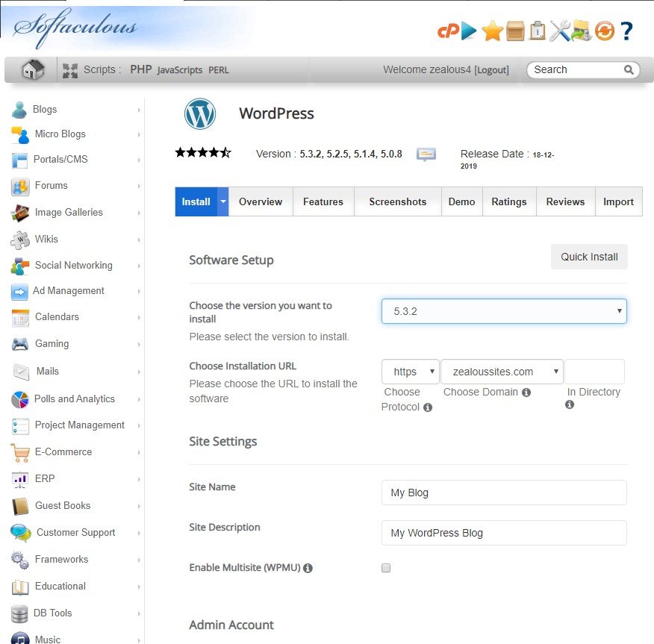Open the Frameworks category
Screen dimensions: 654x644
pos(62,560)
